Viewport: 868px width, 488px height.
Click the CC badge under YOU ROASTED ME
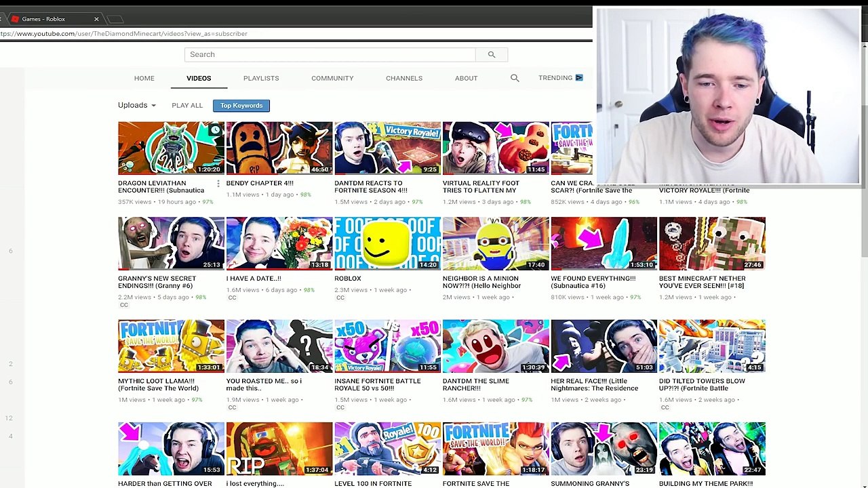click(232, 407)
